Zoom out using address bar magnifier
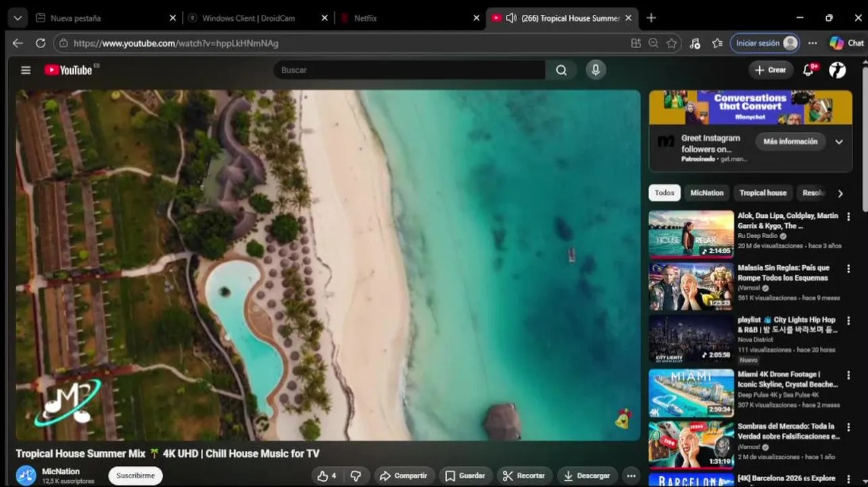868x487 pixels. (653, 43)
